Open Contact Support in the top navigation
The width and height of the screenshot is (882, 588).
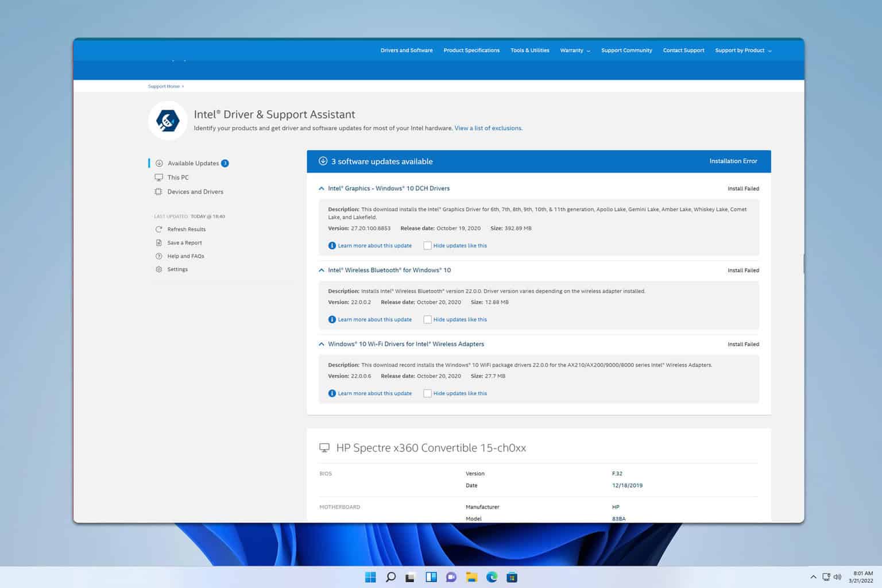point(683,51)
